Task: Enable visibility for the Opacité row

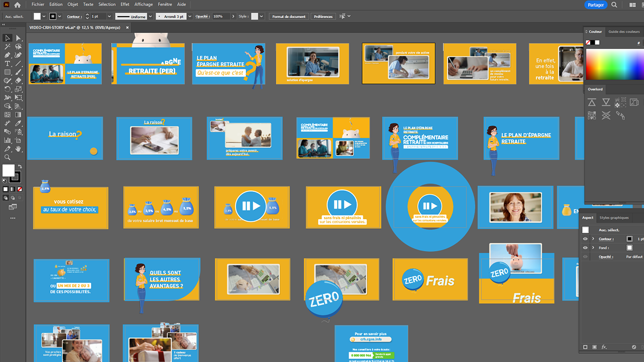Action: tap(585, 256)
